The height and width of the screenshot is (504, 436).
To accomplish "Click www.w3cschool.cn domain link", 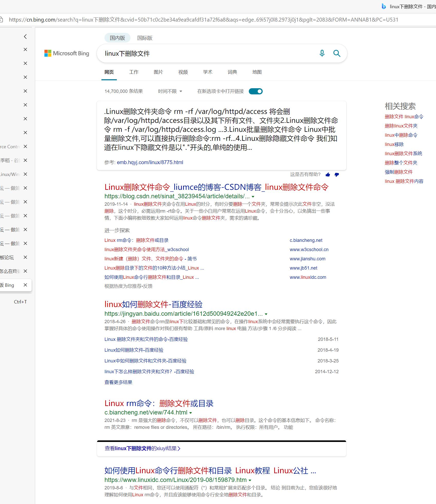I will 309,250.
